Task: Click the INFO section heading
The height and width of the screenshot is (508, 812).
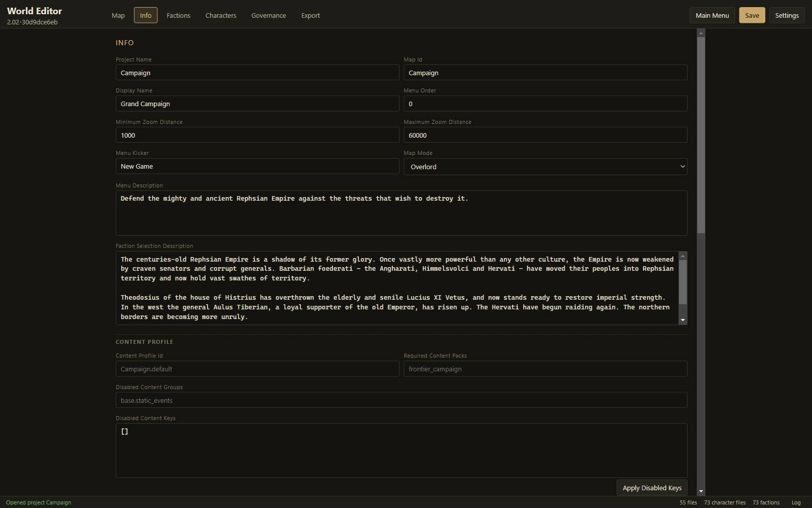Action: [125, 43]
